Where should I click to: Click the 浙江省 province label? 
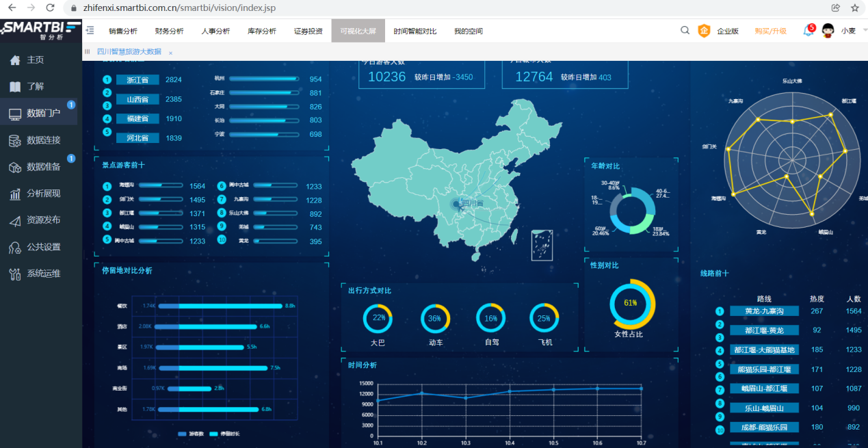[137, 80]
